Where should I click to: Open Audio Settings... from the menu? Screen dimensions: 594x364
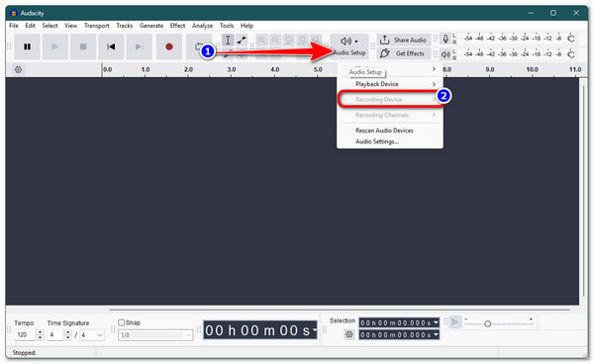pos(390,141)
